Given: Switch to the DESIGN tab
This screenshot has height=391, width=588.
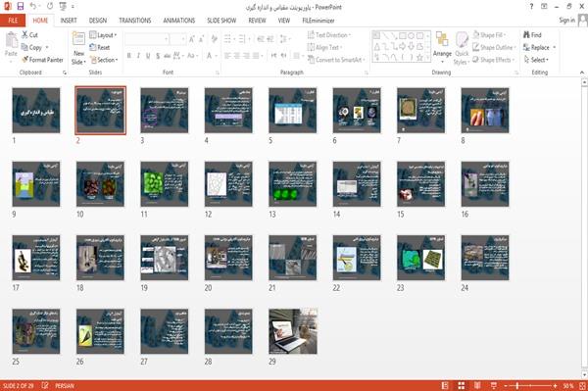Looking at the screenshot, I should coord(98,21).
